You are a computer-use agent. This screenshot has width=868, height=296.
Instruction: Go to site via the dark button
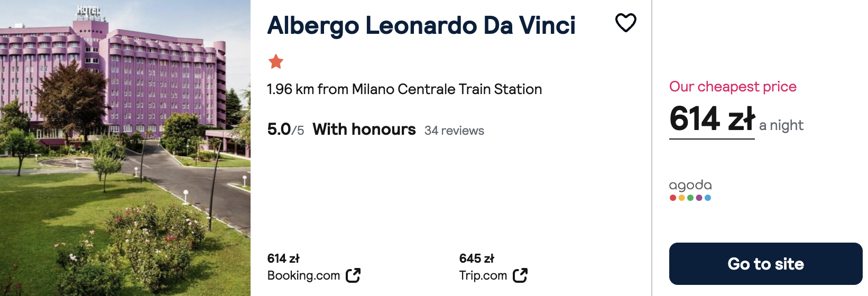tap(765, 264)
